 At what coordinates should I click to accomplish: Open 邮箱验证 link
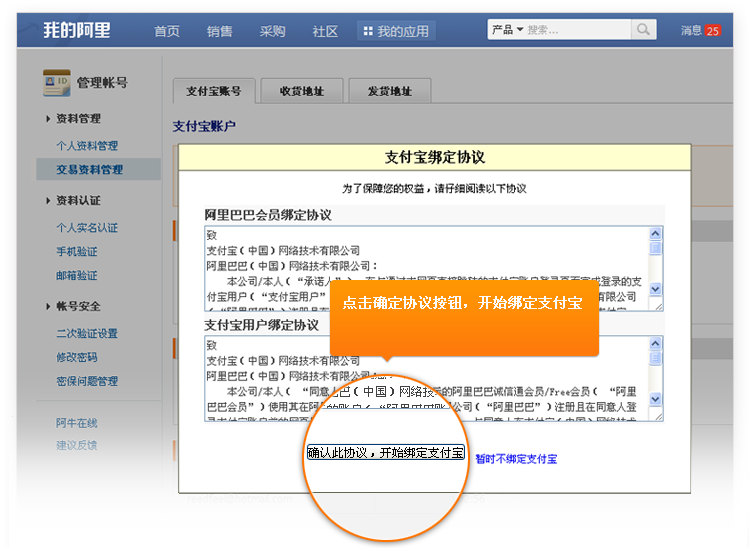coord(77,275)
